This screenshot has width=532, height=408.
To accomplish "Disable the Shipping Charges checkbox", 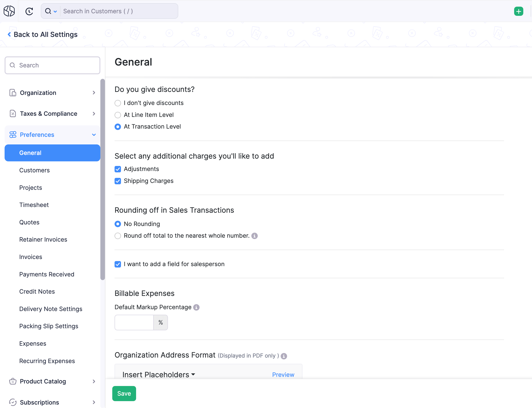I will point(118,181).
